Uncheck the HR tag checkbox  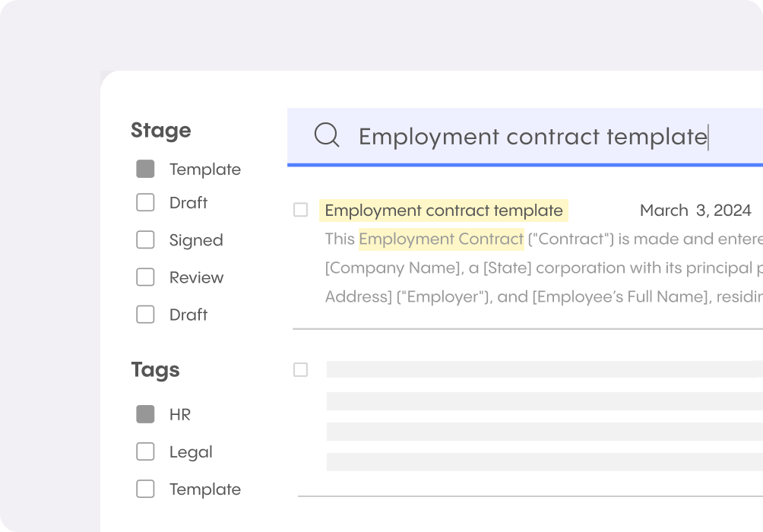pos(145,414)
